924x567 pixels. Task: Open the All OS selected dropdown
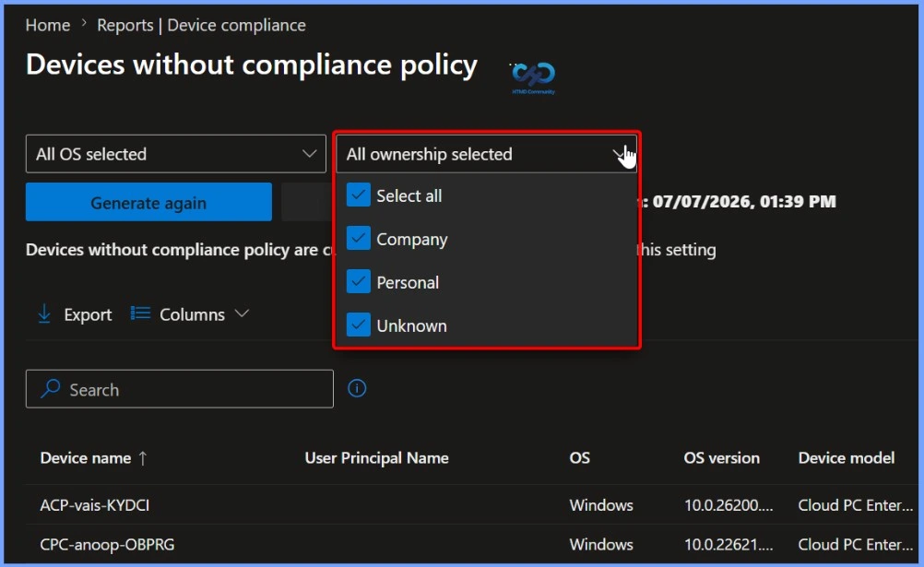(175, 154)
